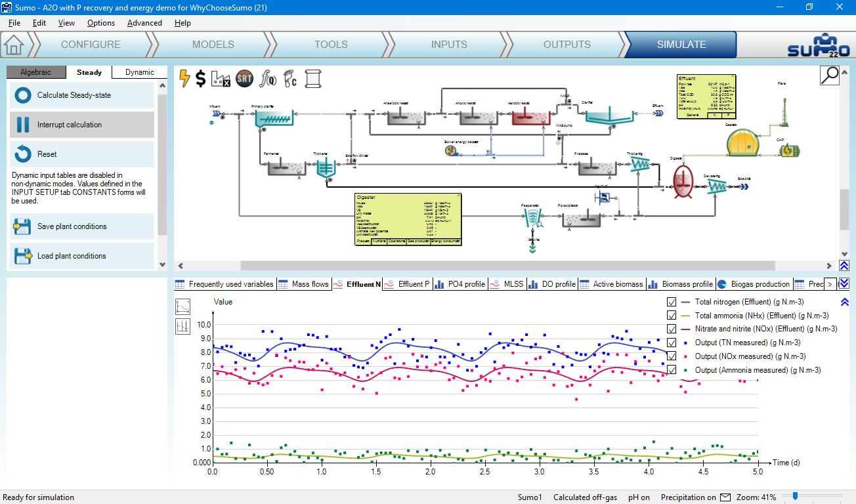Click the Save plant conditions disk icon

[23, 226]
